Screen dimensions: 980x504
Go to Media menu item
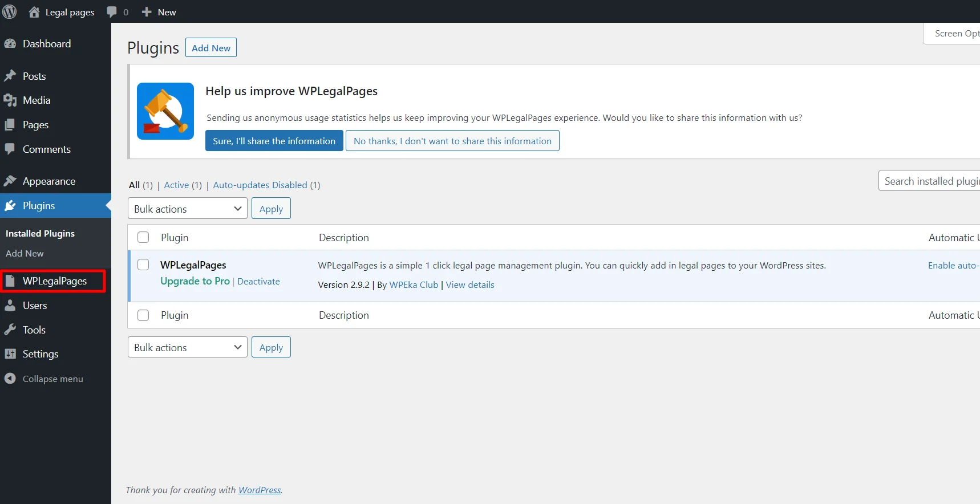[37, 100]
